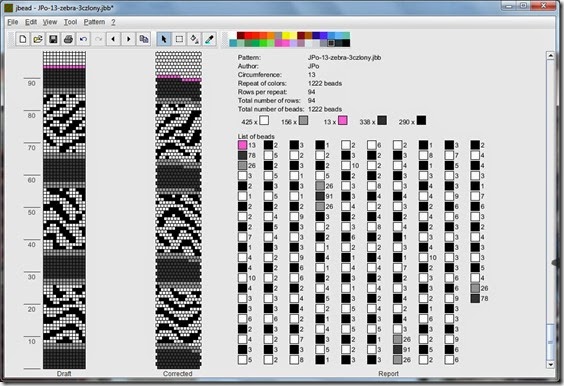
Task: Click the vertical scrollbar thumb
Action: pos(550,342)
